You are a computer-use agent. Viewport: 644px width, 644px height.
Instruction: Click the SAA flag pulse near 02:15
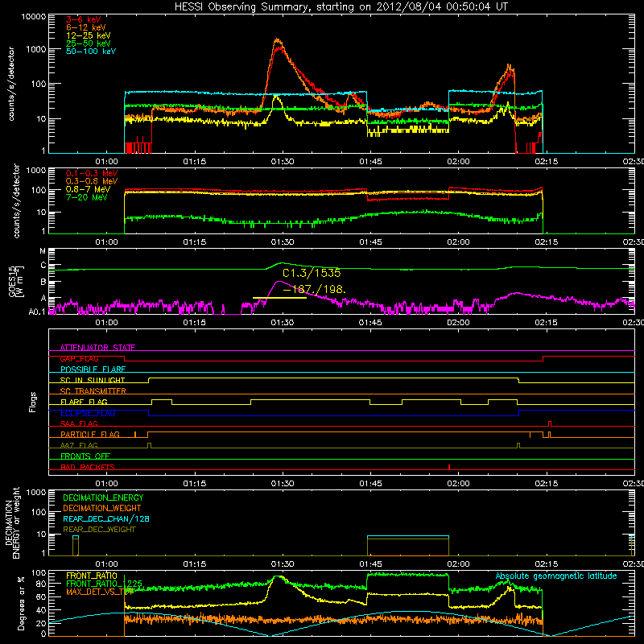coord(550,423)
